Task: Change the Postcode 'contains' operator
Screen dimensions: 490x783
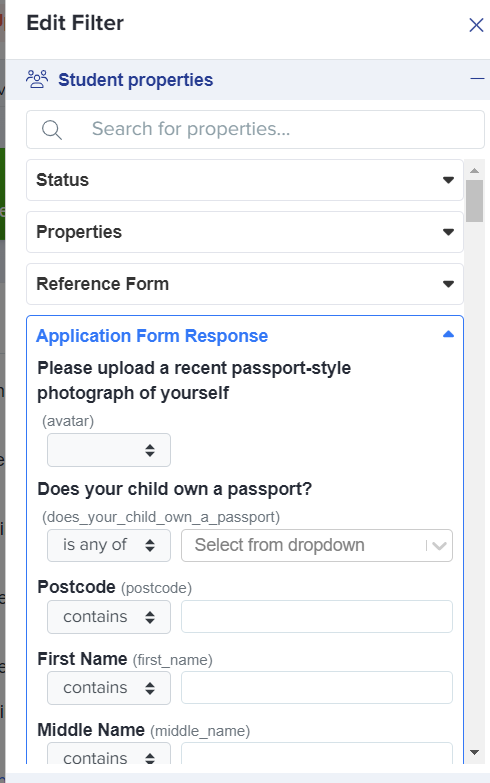Action: coord(109,617)
